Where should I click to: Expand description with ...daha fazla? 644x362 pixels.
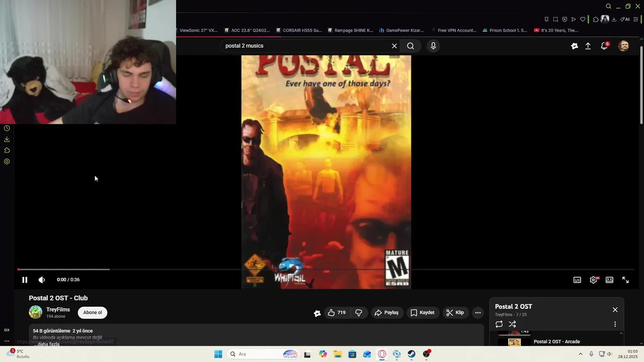pyautogui.click(x=46, y=344)
